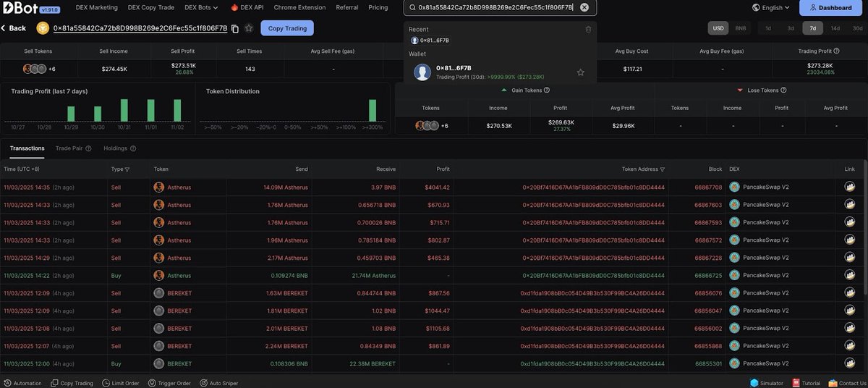Open the recent 0x81...6F7B search entry
This screenshot has height=388, width=868.
click(x=430, y=41)
